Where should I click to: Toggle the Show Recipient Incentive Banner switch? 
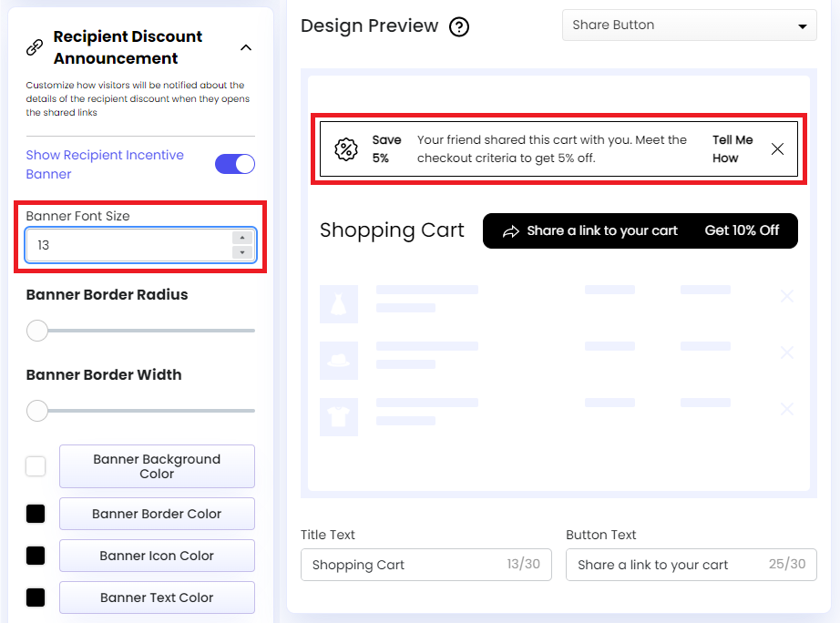(234, 164)
